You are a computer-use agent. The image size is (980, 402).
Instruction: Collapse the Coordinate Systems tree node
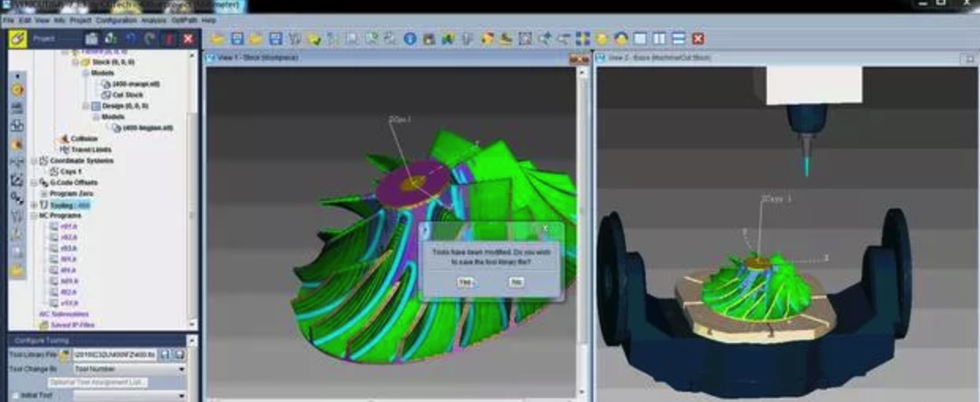pyautogui.click(x=33, y=161)
